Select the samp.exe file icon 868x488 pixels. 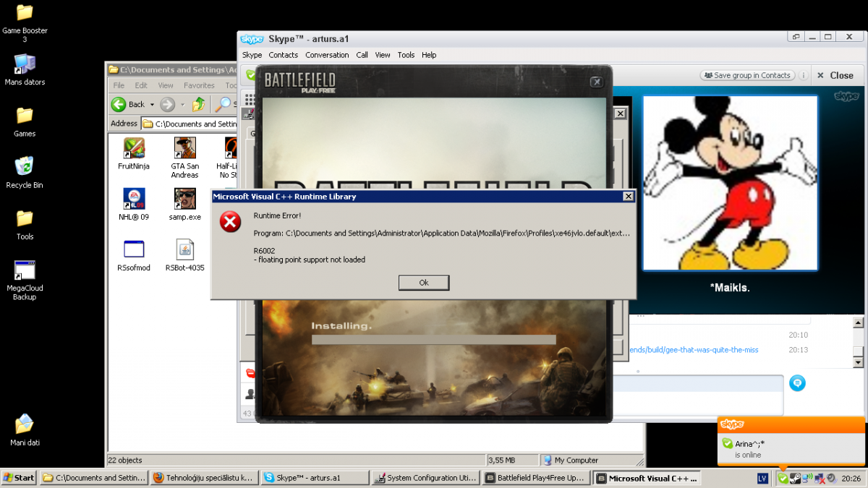tap(184, 204)
